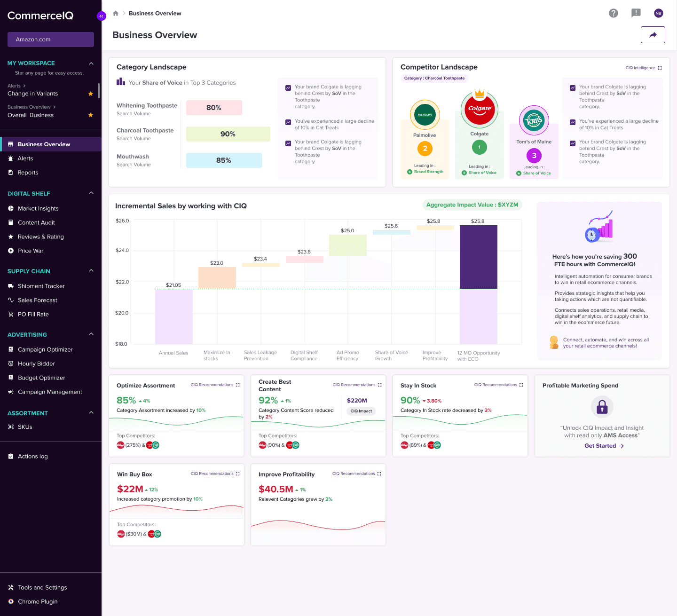Open the feedback message icon

click(x=636, y=13)
